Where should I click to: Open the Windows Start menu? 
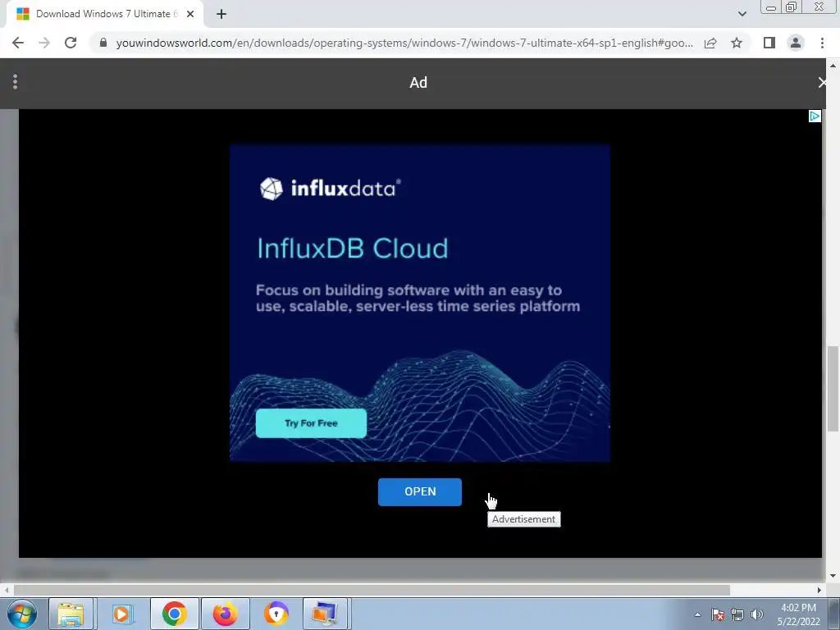coord(22,614)
